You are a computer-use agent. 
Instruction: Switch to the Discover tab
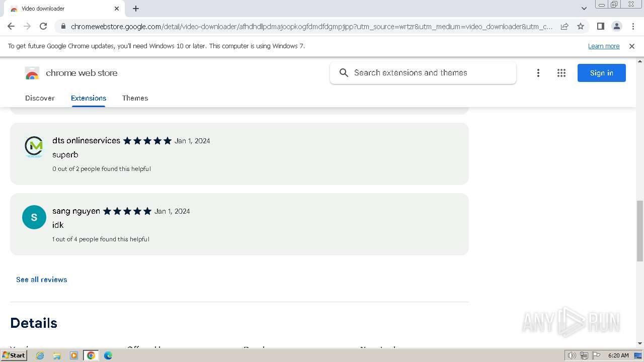(40, 98)
